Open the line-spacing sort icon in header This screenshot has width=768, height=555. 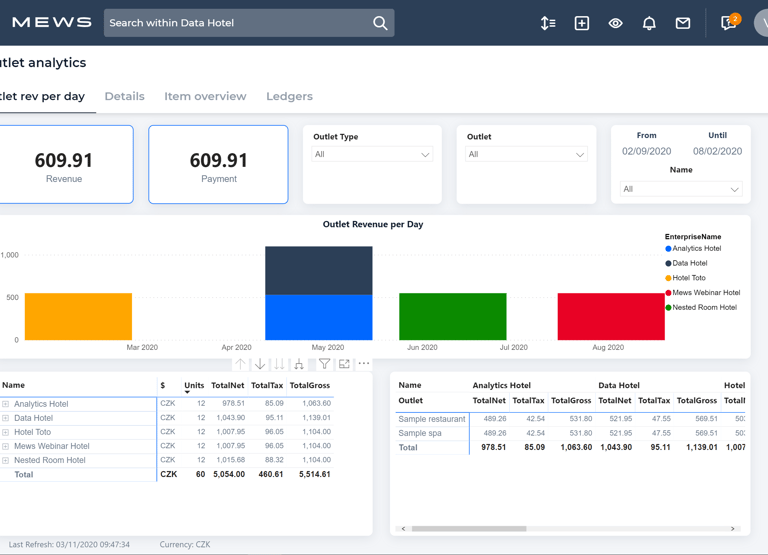(548, 23)
